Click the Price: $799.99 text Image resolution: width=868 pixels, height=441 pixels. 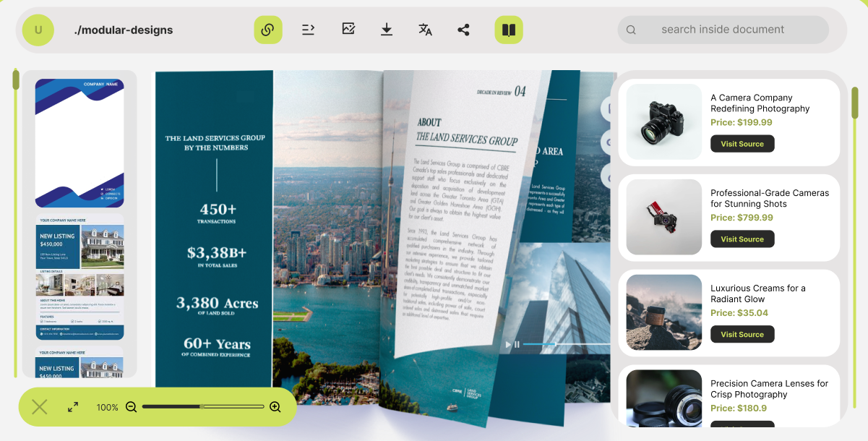point(742,218)
